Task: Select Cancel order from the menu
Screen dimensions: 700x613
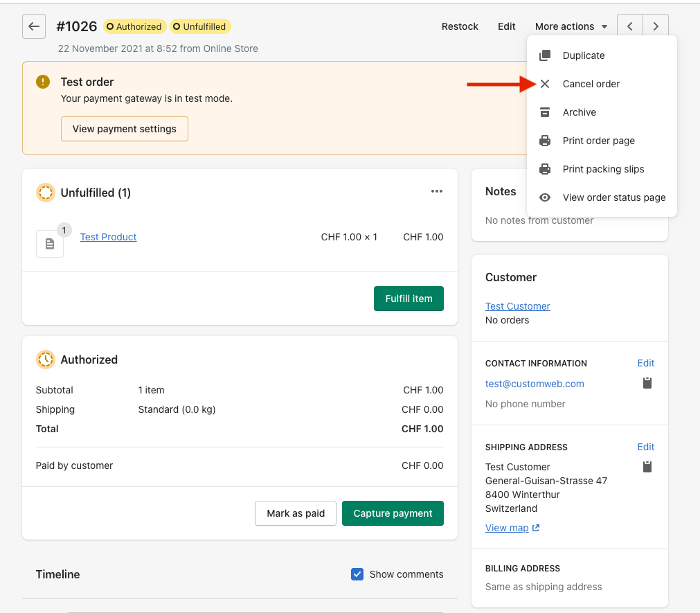Action: point(591,84)
